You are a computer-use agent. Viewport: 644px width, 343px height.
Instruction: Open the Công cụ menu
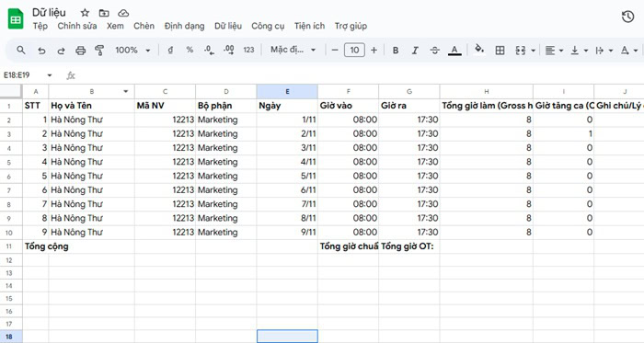point(268,26)
